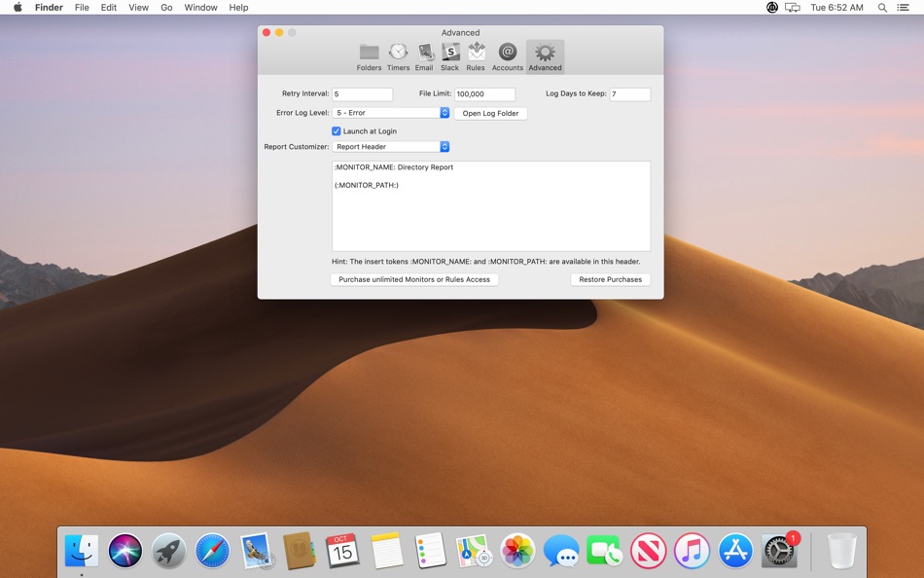Screen dimensions: 924x578
Task: Open the Go menu
Action: tap(166, 8)
